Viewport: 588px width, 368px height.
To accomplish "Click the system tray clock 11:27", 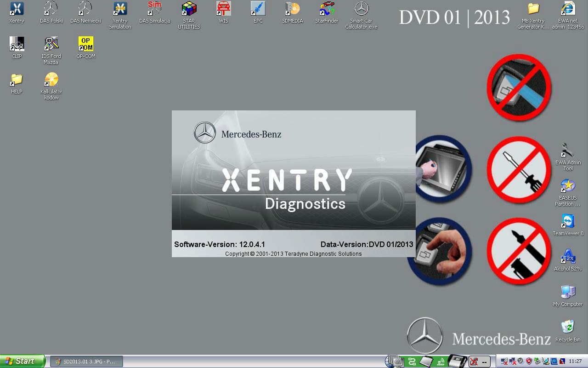I will coord(575,362).
